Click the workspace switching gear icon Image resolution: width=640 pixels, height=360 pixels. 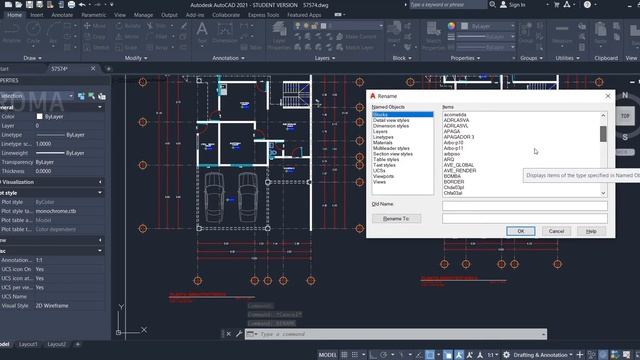(507, 355)
